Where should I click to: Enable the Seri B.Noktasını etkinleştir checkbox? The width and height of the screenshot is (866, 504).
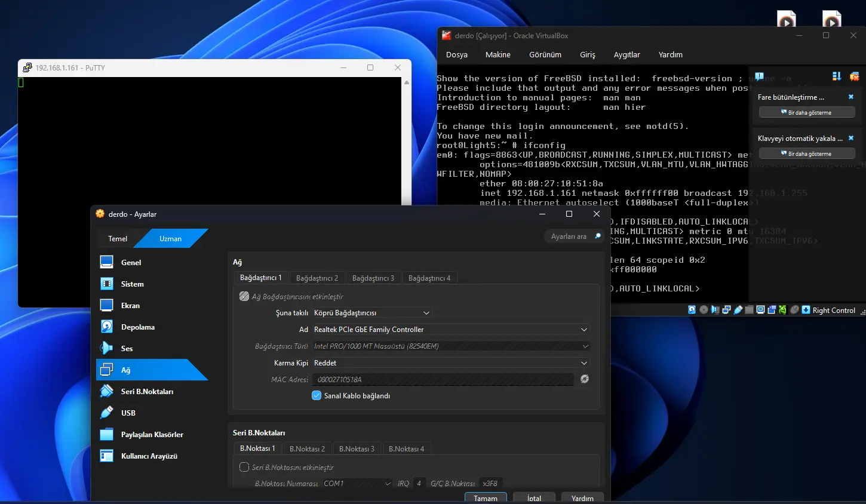point(244,468)
